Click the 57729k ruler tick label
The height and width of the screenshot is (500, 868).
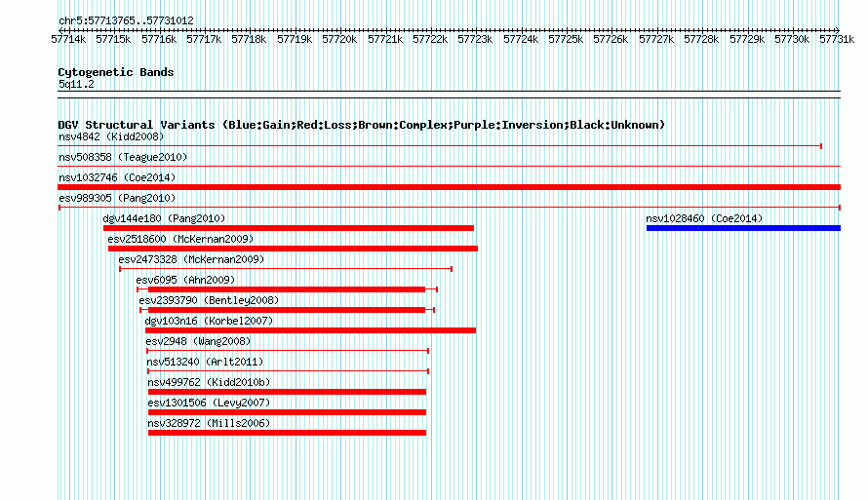(x=747, y=39)
